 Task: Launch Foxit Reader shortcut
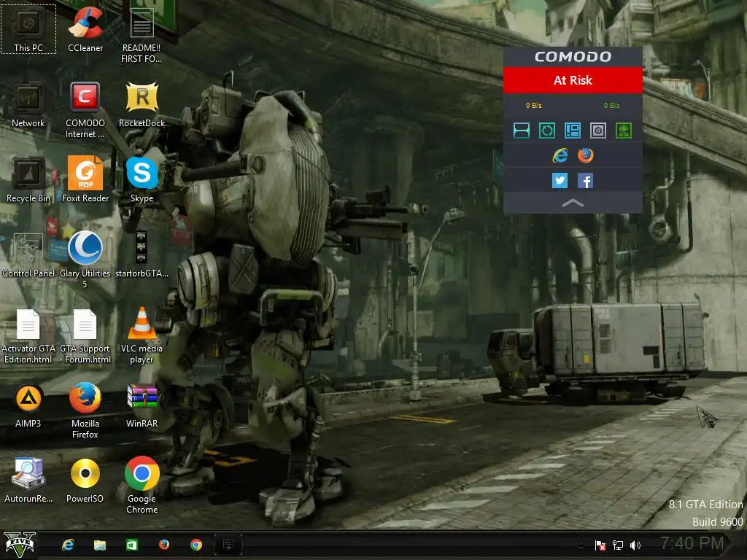[85, 181]
